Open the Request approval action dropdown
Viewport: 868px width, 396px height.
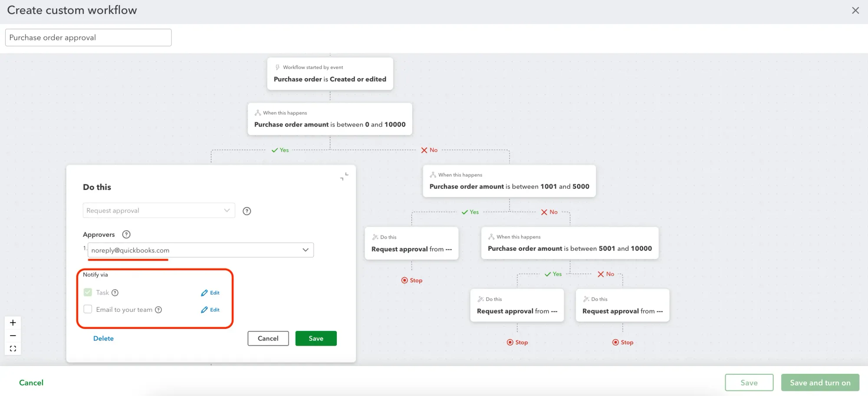point(158,210)
